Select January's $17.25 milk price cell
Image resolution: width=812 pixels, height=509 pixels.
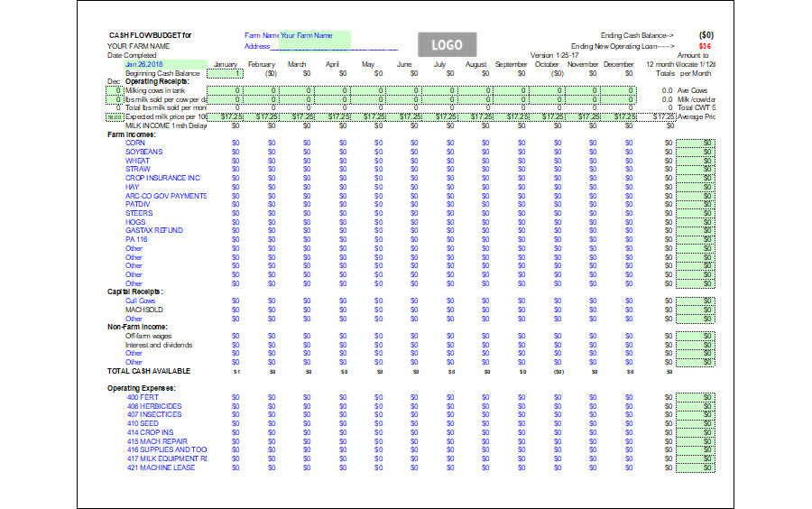(x=225, y=117)
